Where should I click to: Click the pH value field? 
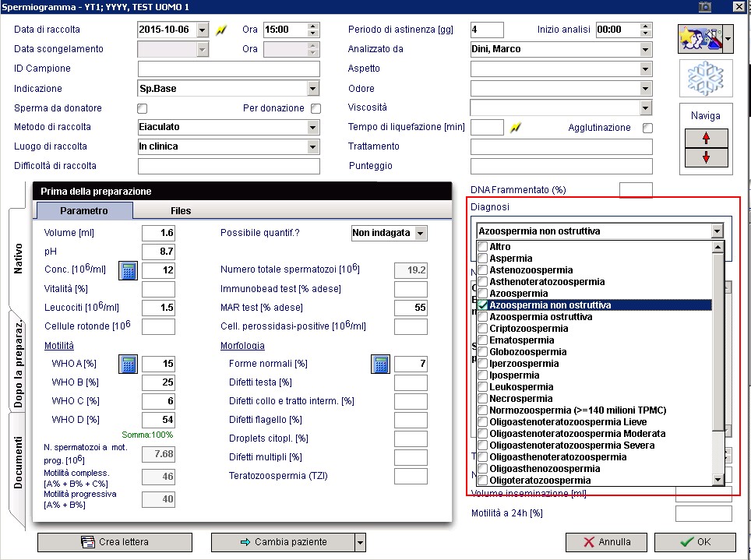coord(158,252)
